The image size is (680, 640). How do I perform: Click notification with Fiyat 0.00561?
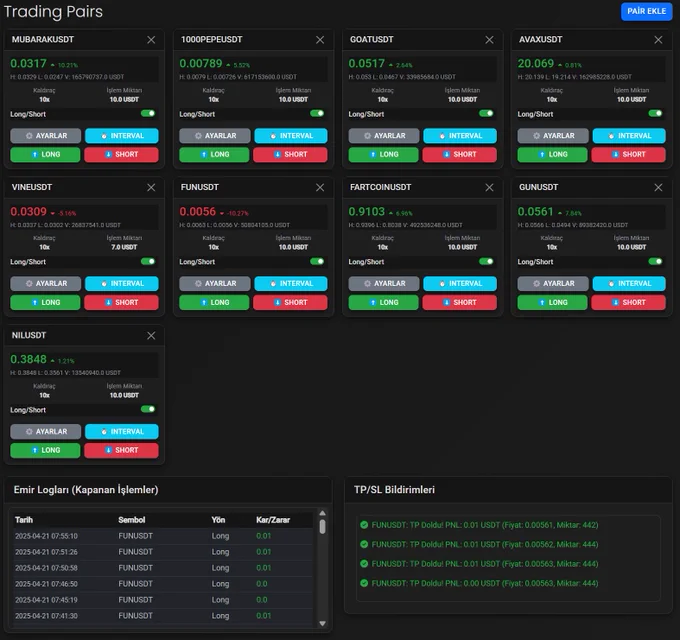point(479,525)
